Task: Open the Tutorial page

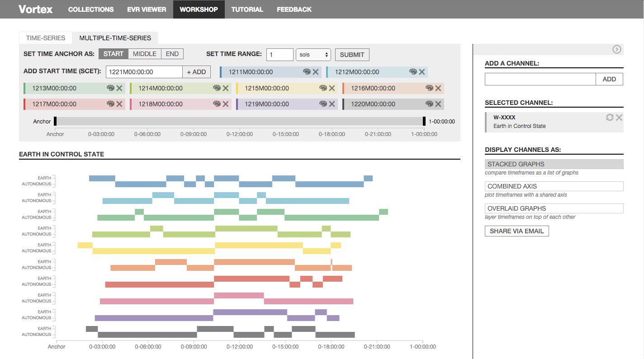Action: (247, 9)
